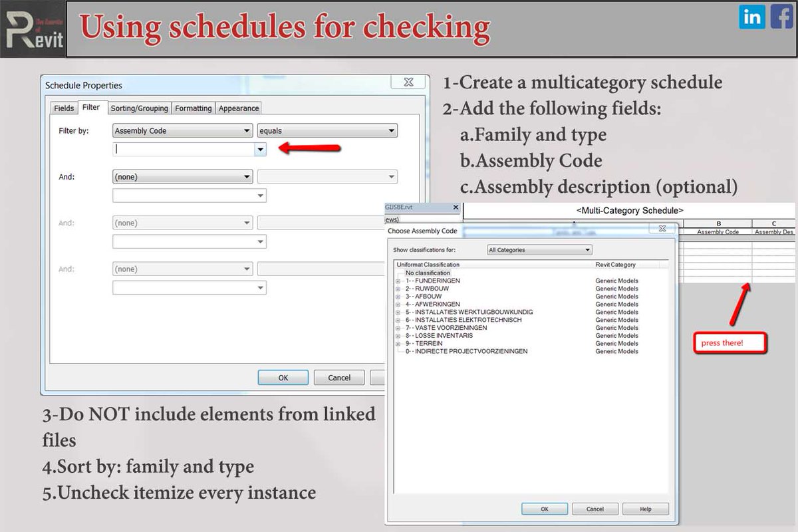The width and height of the screenshot is (798, 532).
Task: Open the All Categories dropdown
Action: point(539,249)
